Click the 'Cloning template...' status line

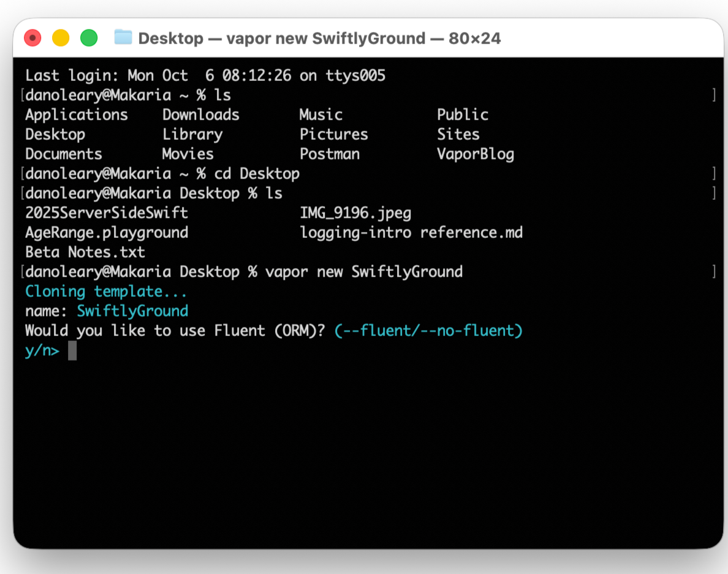coord(107,291)
